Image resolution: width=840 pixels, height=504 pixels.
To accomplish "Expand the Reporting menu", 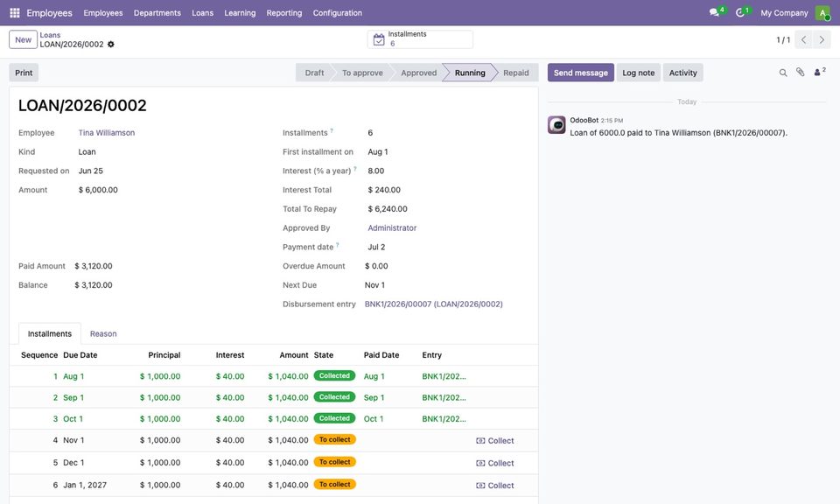I will click(283, 13).
